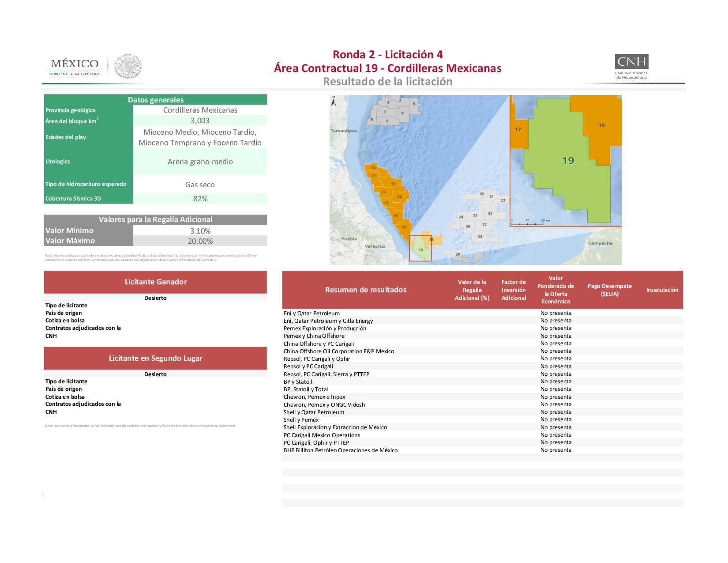The height and width of the screenshot is (563, 728).
Task: Click 'Desierto' under Licitante Ganador
Action: point(155,298)
